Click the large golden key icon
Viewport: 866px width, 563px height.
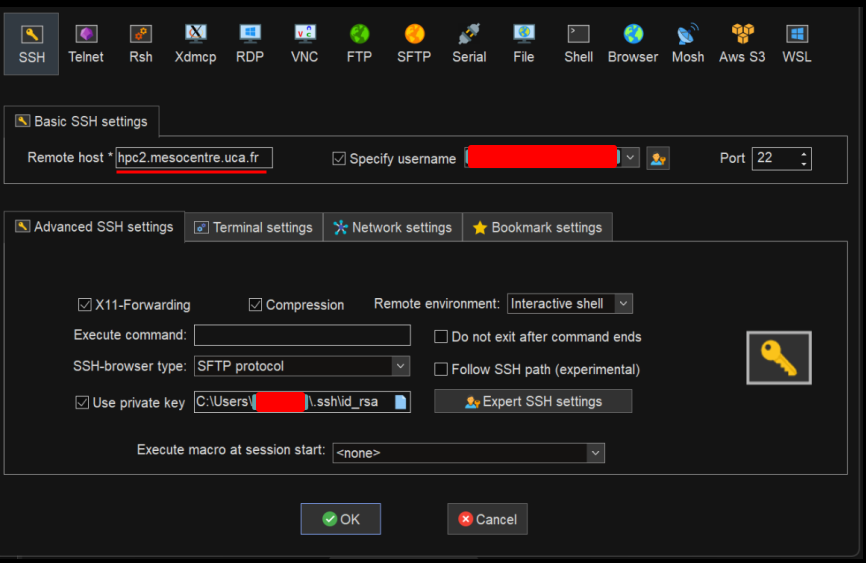pos(779,357)
